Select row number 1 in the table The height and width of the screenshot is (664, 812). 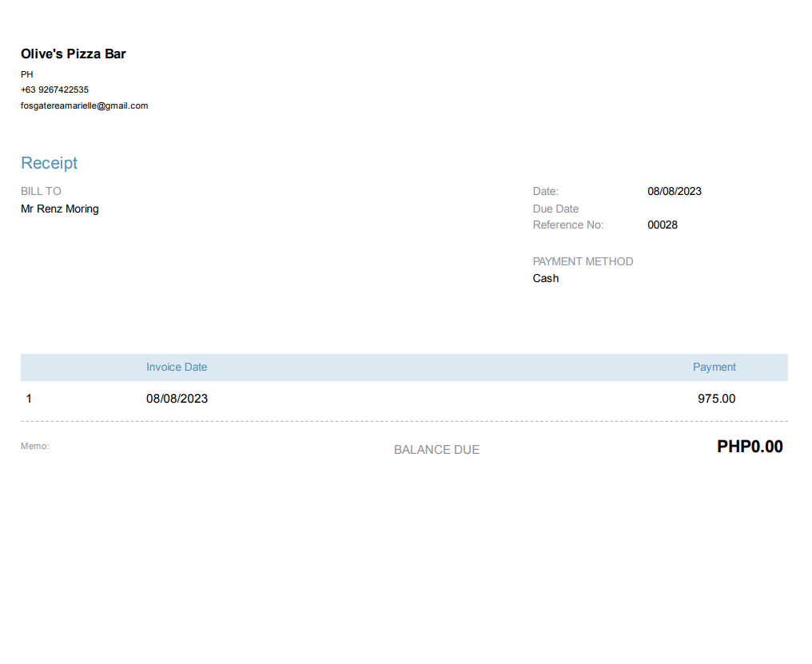click(x=29, y=399)
